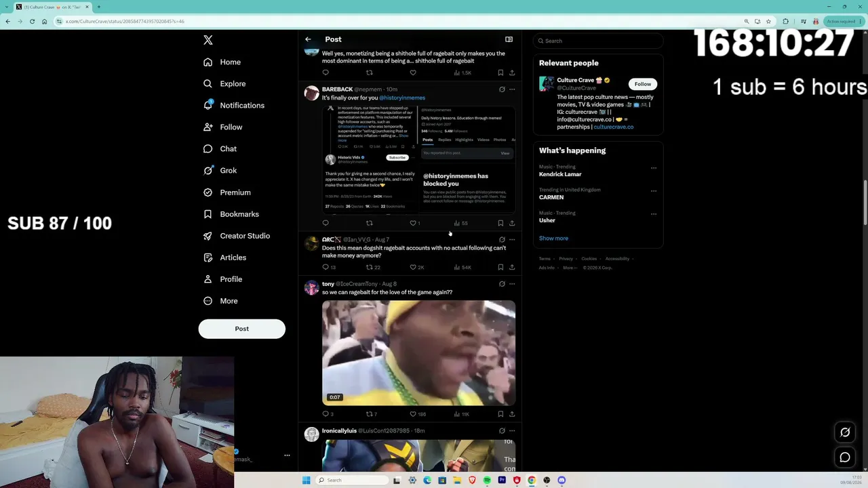The image size is (868, 488).
Task: Reply to the Ian_VV_G post
Action: (325, 267)
